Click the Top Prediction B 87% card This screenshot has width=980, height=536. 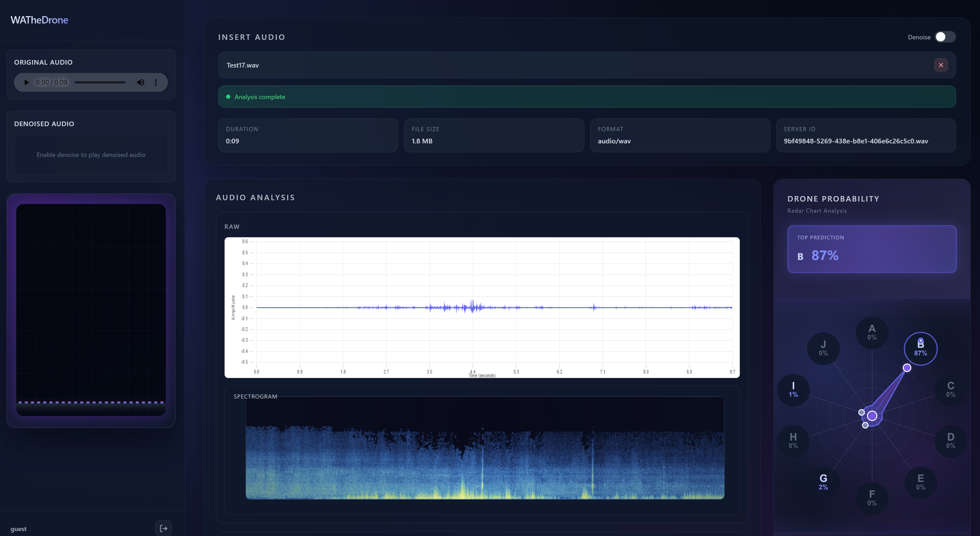click(x=872, y=249)
